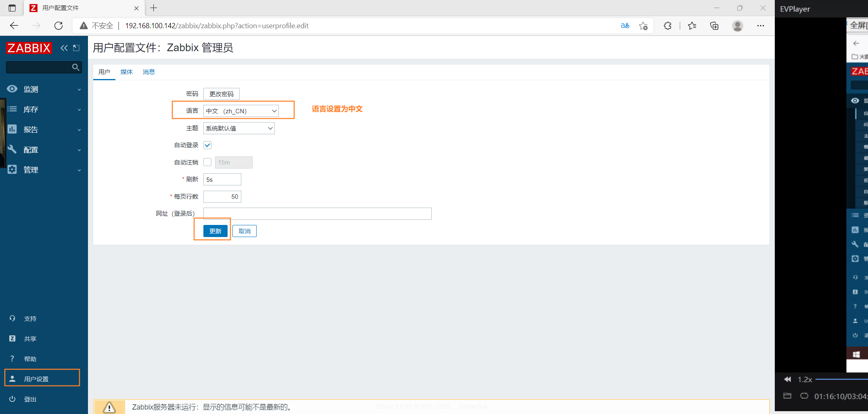Expand the 监测 menu section
Screen dimensions: 868x414
coord(44,89)
